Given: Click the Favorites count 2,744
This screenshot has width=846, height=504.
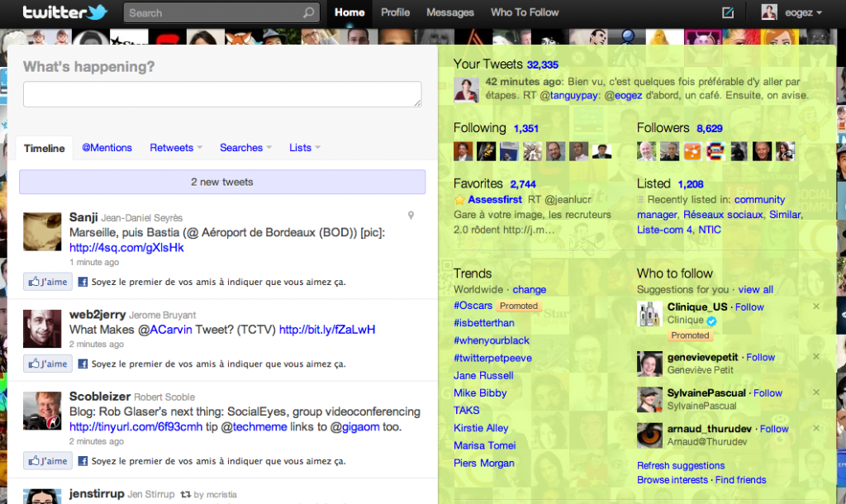Looking at the screenshot, I should pyautogui.click(x=523, y=184).
